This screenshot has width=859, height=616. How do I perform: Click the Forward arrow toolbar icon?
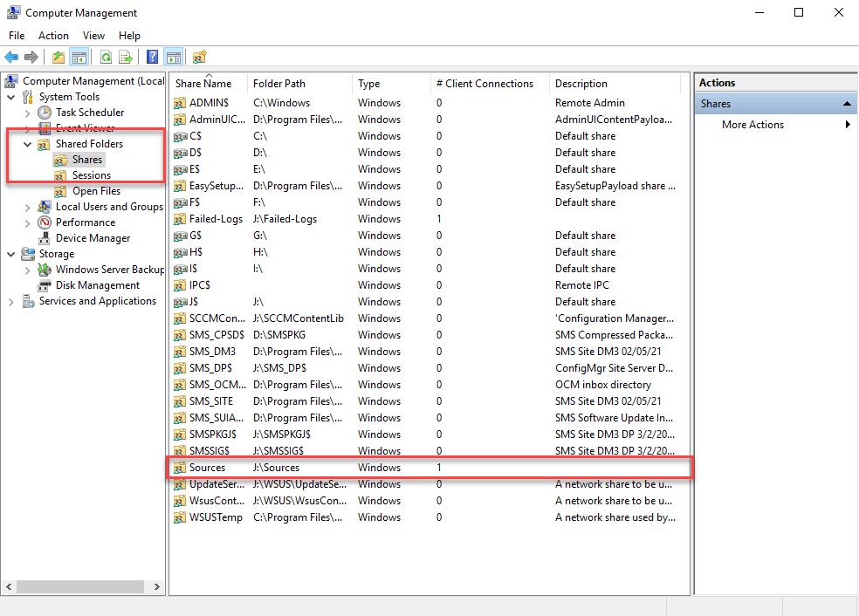click(31, 57)
